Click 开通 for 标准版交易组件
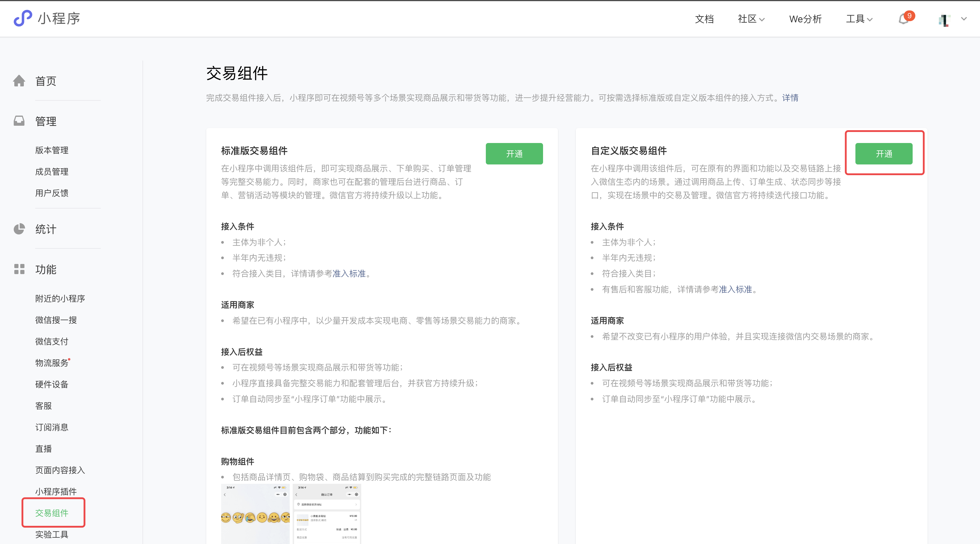 click(514, 154)
